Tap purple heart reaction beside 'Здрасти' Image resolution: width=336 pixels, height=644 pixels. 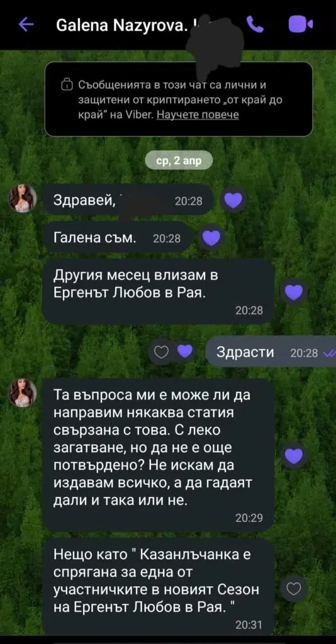tap(185, 352)
